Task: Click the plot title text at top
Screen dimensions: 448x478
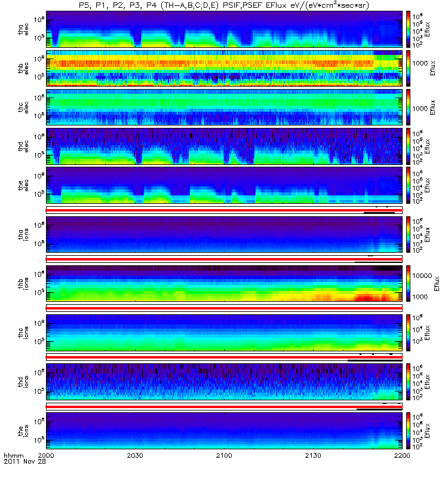Action: 224,5
